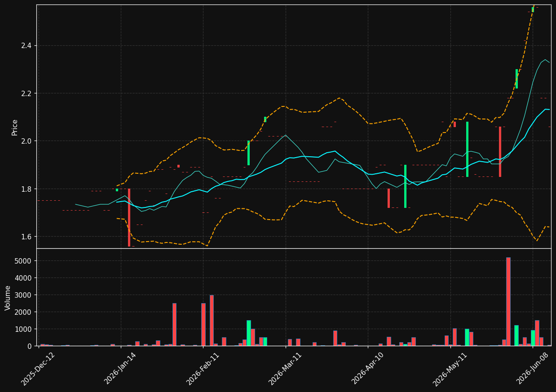
Task: Select the long red candlestick dropping below 1.6
Action: (x=129, y=217)
